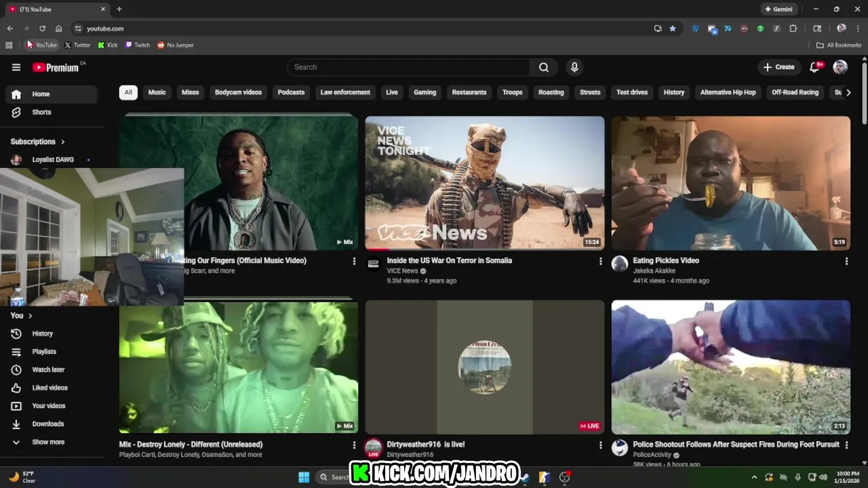The width and height of the screenshot is (868, 488).
Task: Open Liked videos in the sidebar
Action: [x=52, y=388]
